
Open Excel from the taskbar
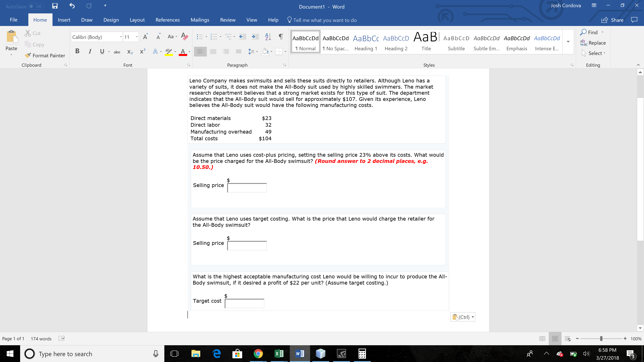(x=279, y=353)
